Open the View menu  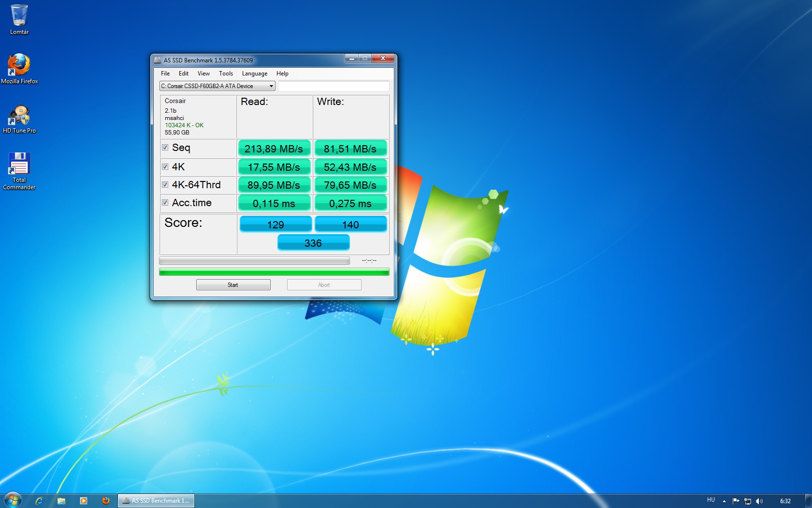pyautogui.click(x=203, y=74)
